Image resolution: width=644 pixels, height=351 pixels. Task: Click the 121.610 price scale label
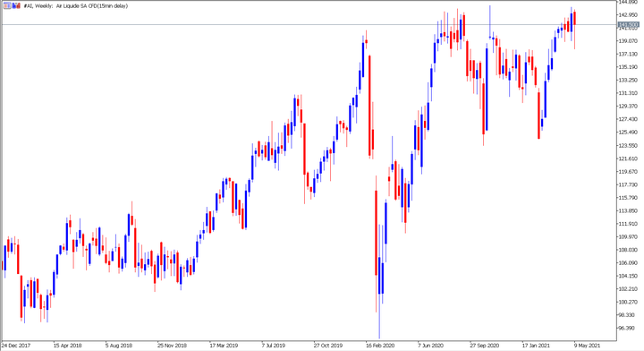[x=629, y=158]
